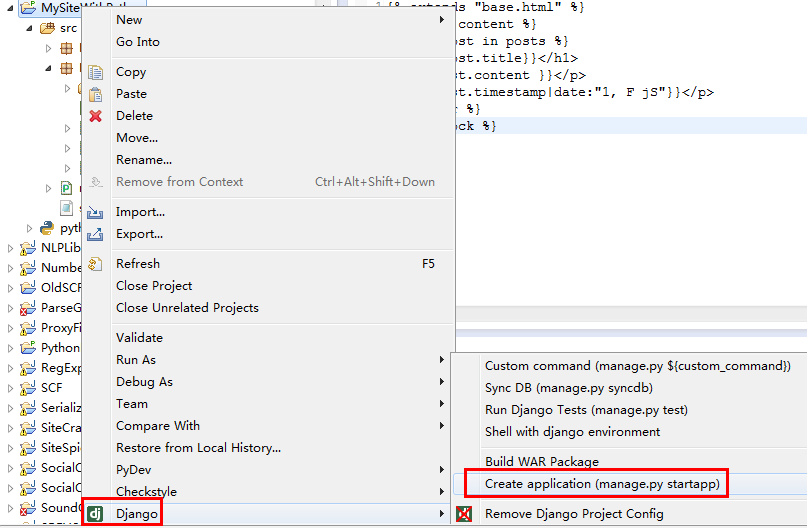Click the red Delete X icon

[96, 116]
